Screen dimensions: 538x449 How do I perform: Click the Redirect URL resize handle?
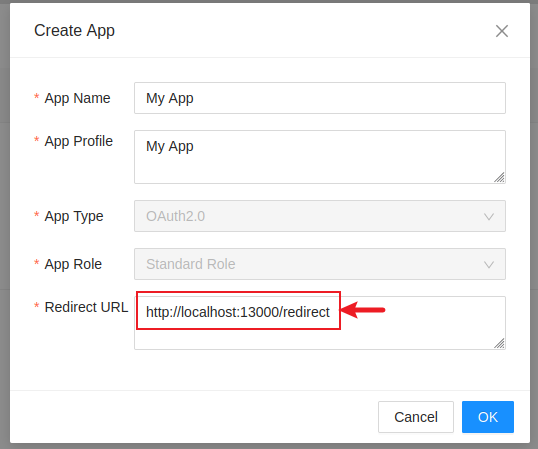tap(499, 343)
